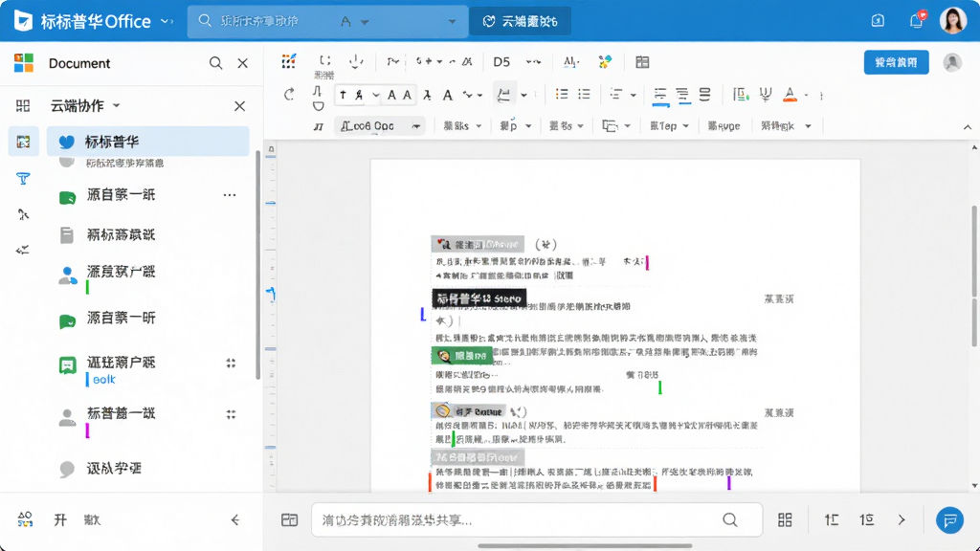Image resolution: width=980 pixels, height=551 pixels.
Task: Open the row with the blue eolk label
Action: (147, 368)
